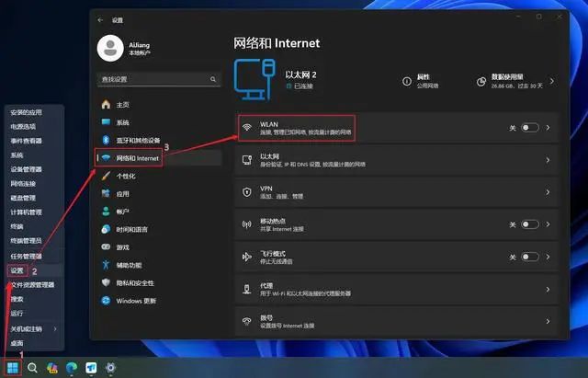Turn on the 飞行模式 switch

click(530, 257)
